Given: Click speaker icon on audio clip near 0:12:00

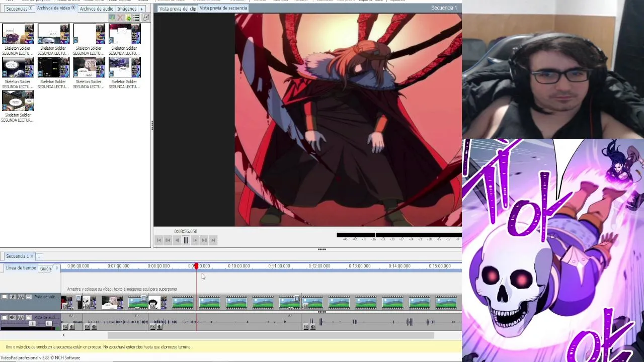Looking at the screenshot, I should click(x=313, y=327).
